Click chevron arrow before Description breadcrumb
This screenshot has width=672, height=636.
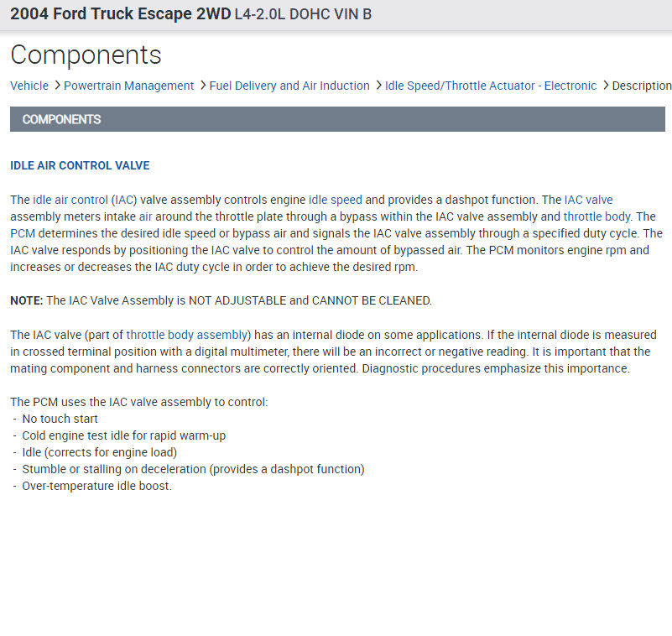coord(606,86)
